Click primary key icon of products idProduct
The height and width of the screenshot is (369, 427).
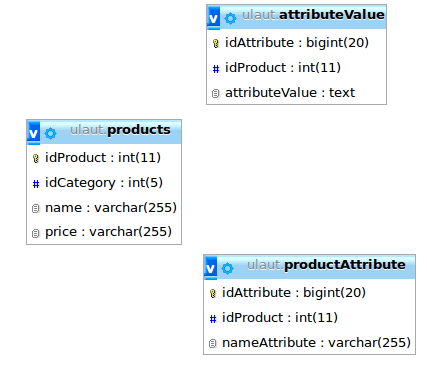[36, 159]
